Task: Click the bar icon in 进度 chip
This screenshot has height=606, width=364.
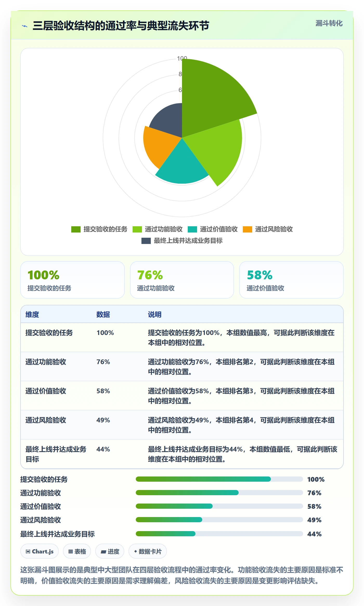Action: click(103, 552)
